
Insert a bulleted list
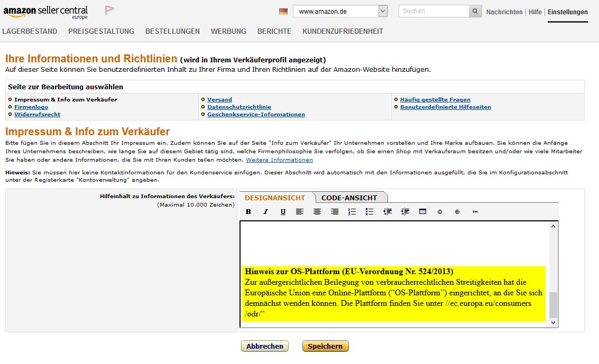[x=370, y=212]
